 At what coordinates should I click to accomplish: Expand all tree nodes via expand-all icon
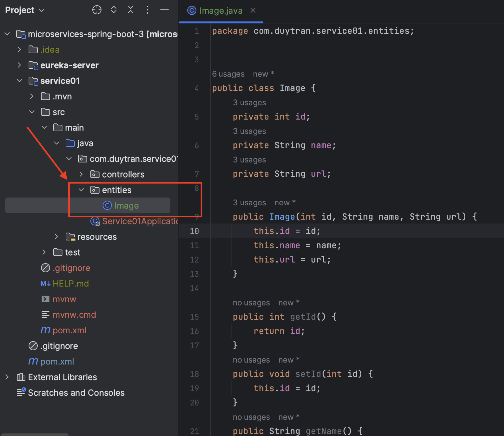[114, 10]
